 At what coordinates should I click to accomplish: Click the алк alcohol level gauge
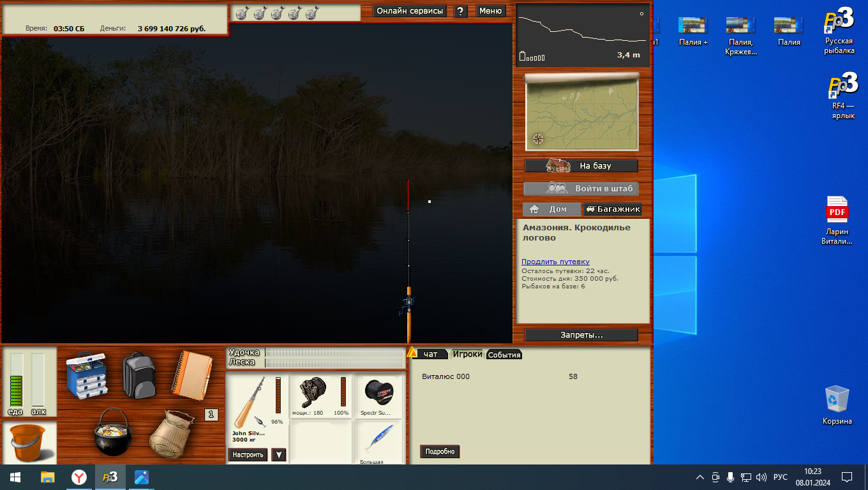(38, 380)
